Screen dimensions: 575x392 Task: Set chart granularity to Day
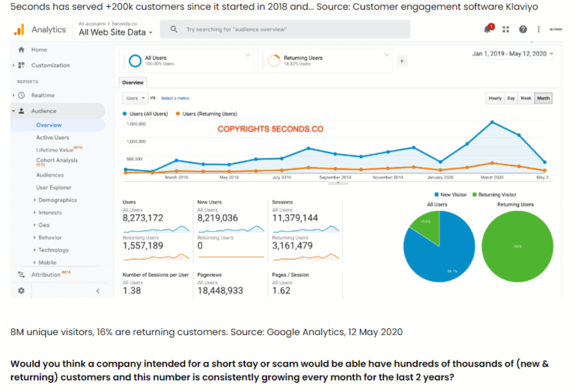pyautogui.click(x=511, y=98)
